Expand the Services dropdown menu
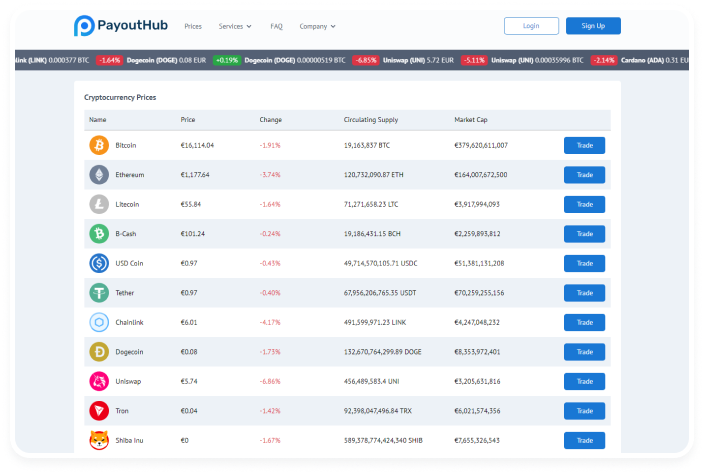 point(235,26)
